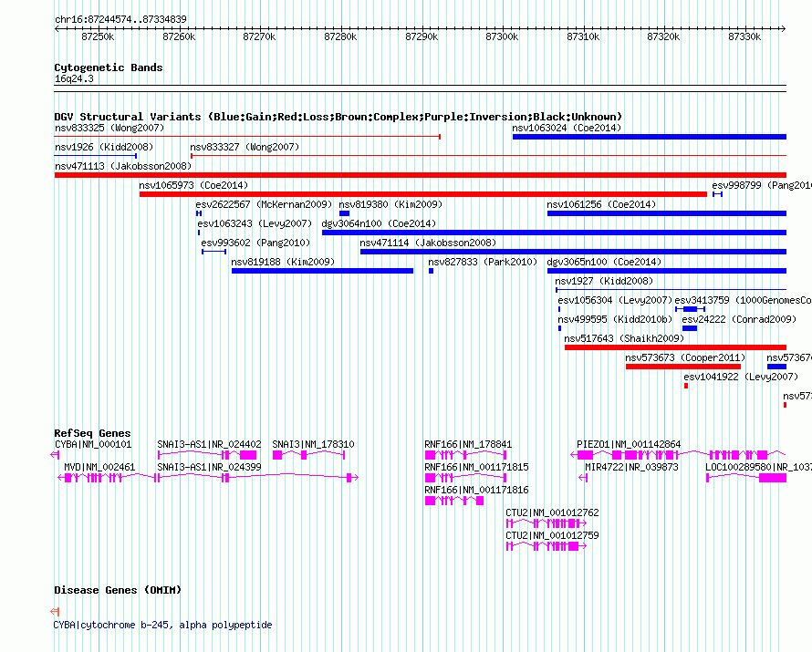Open the esv24222 (Conrad2009) label
Screen dimensions: 812x652
(x=739, y=319)
